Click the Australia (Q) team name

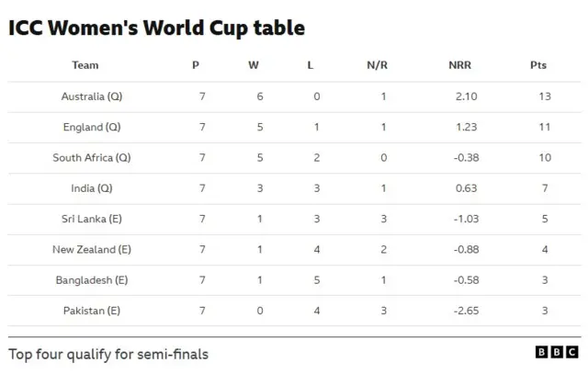[x=91, y=96]
